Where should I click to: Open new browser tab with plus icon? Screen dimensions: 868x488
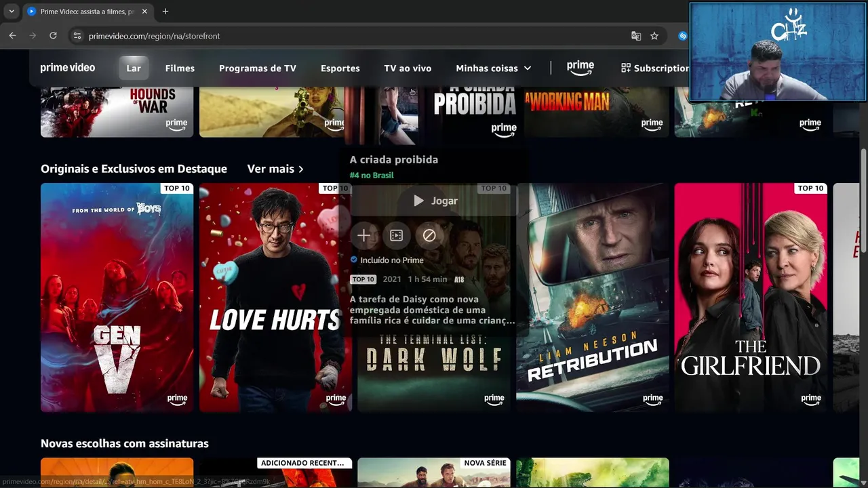(x=165, y=12)
